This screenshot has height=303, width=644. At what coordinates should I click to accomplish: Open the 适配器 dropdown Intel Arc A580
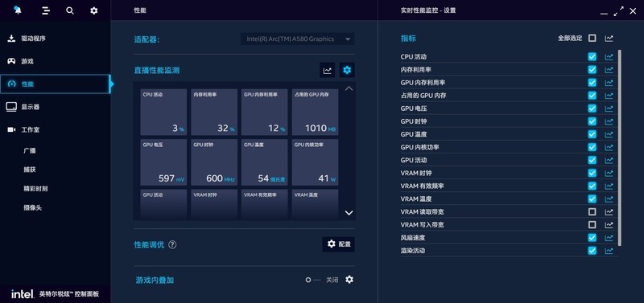(297, 39)
